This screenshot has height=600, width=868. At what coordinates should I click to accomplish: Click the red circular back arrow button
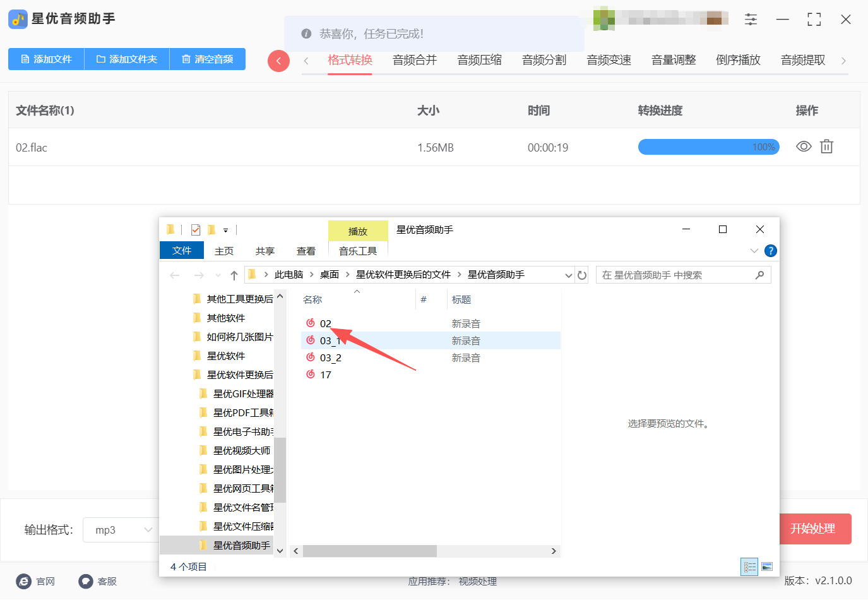tap(278, 61)
